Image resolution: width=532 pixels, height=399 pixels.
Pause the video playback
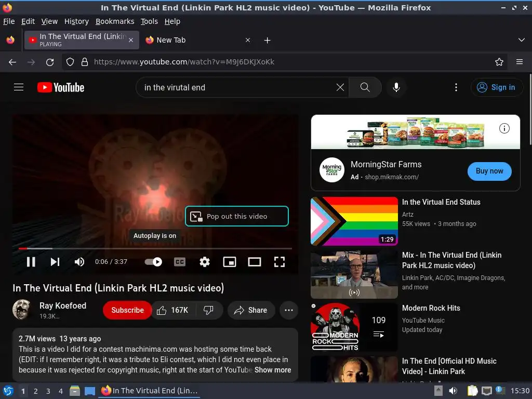pos(31,262)
